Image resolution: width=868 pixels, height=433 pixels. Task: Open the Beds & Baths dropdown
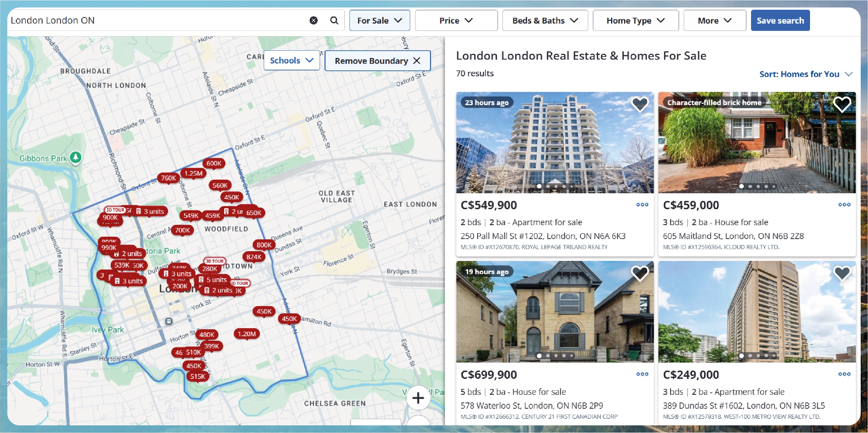[x=545, y=20]
